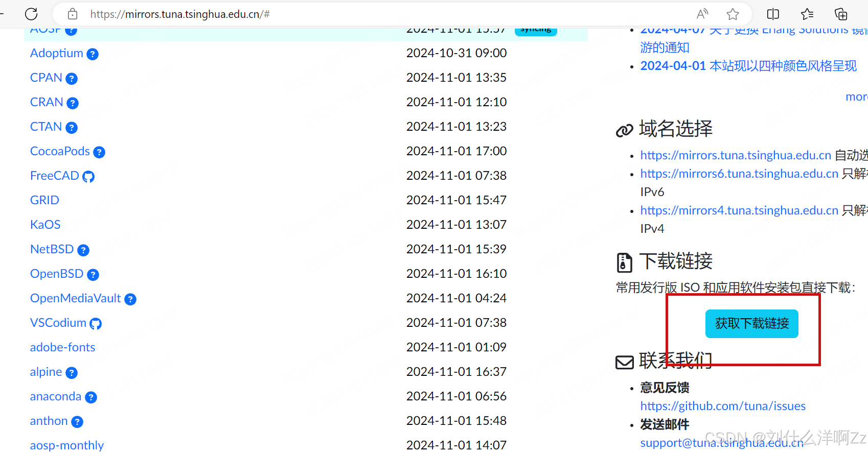Open help icon next to alpine
Viewport: 868px width, 453px height.
coord(72,373)
